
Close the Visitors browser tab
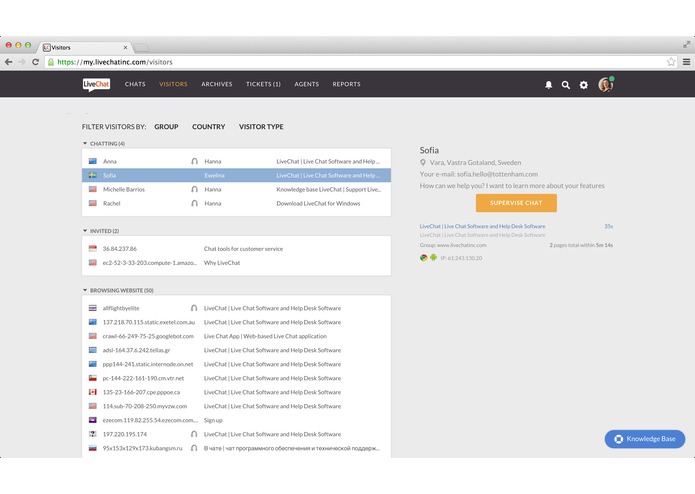125,47
